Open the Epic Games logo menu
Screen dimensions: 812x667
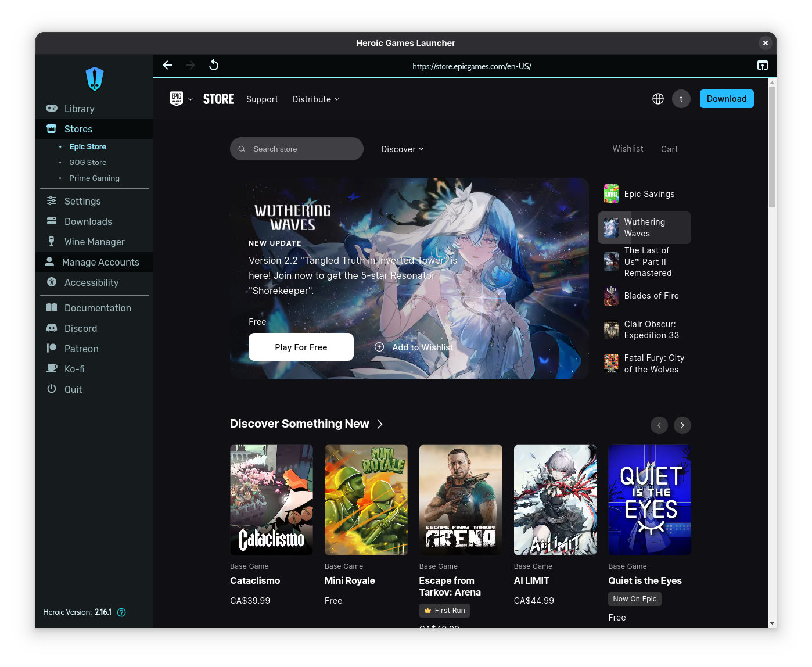point(181,99)
